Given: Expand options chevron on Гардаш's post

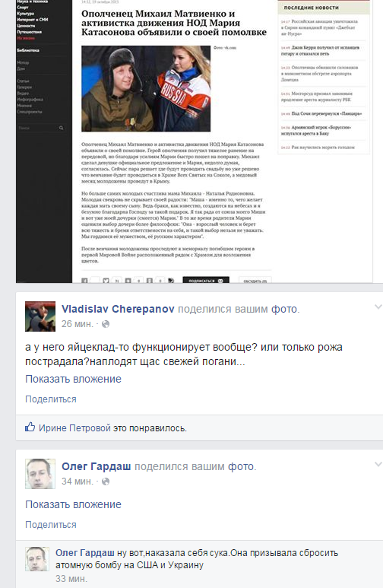Looking at the screenshot, I should 378,465.
